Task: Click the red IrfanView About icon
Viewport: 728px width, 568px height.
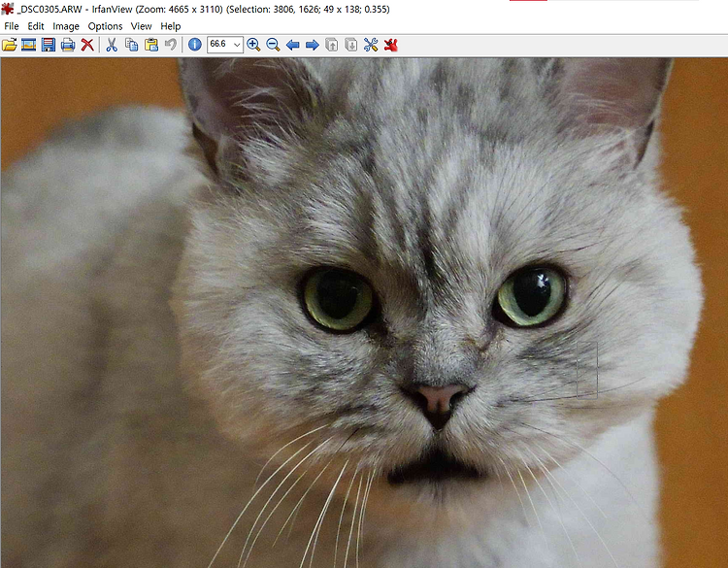Action: pos(391,45)
